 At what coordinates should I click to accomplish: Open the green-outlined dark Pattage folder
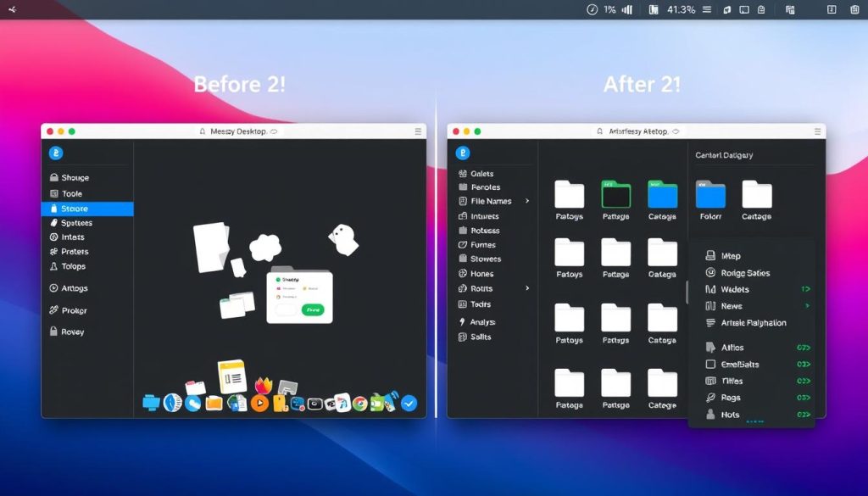616,194
